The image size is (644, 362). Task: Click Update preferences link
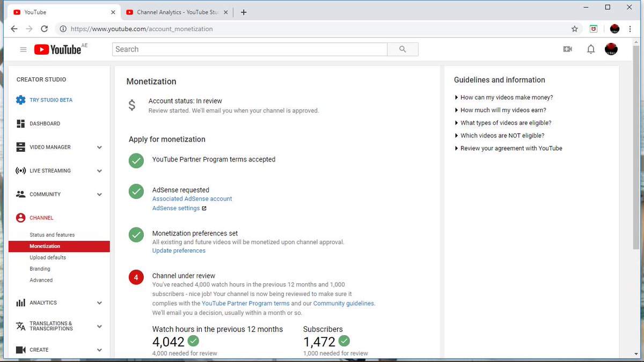click(179, 250)
